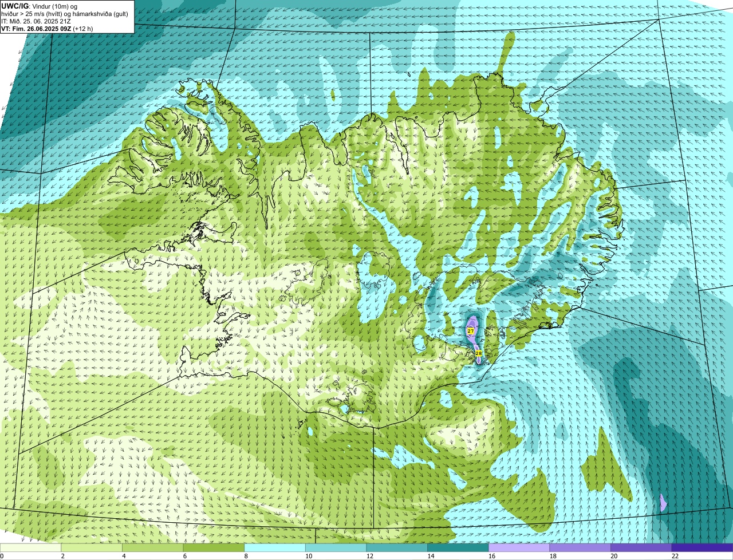Select the 6–8 m/s dark green legend swatch
This screenshot has width=733, height=560.
(x=214, y=548)
